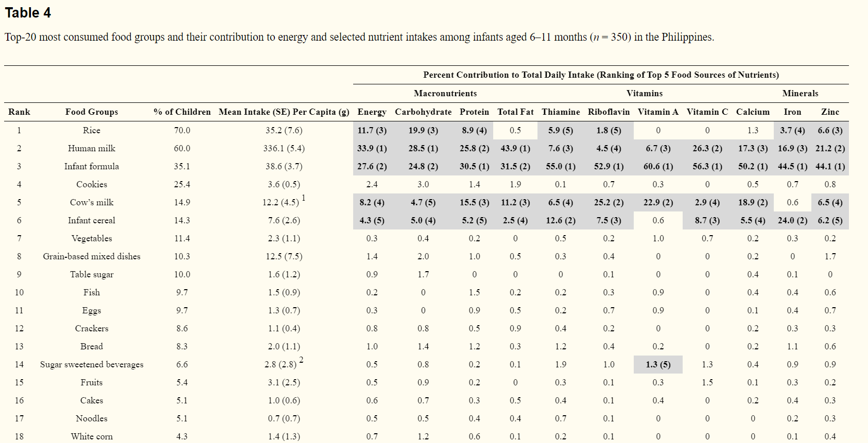This screenshot has height=443, width=868.
Task: Click the 'Eggs' food group cell
Action: 92,311
